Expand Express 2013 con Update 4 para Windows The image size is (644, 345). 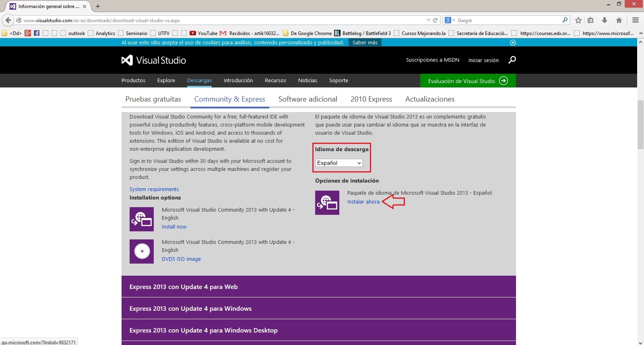click(x=319, y=308)
